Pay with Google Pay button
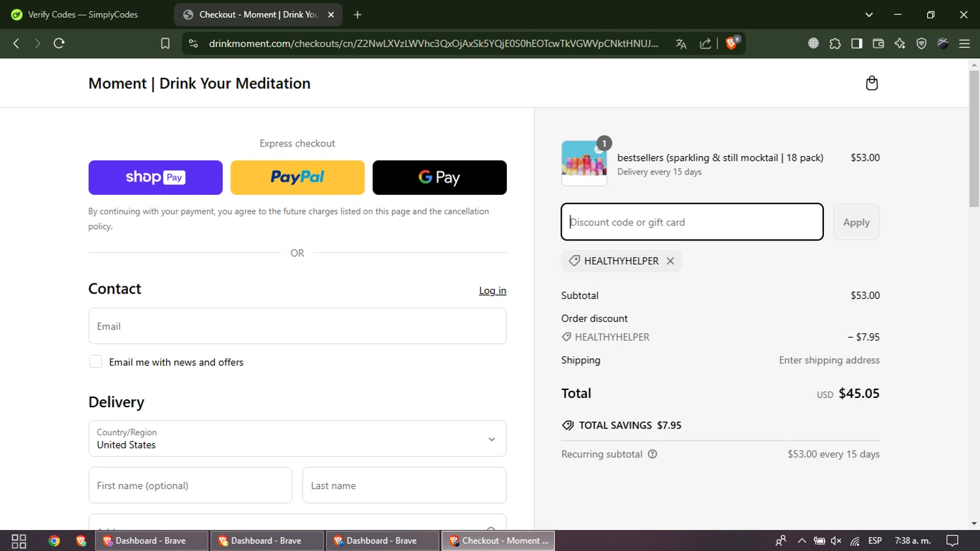This screenshot has height=551, width=980. point(440,177)
